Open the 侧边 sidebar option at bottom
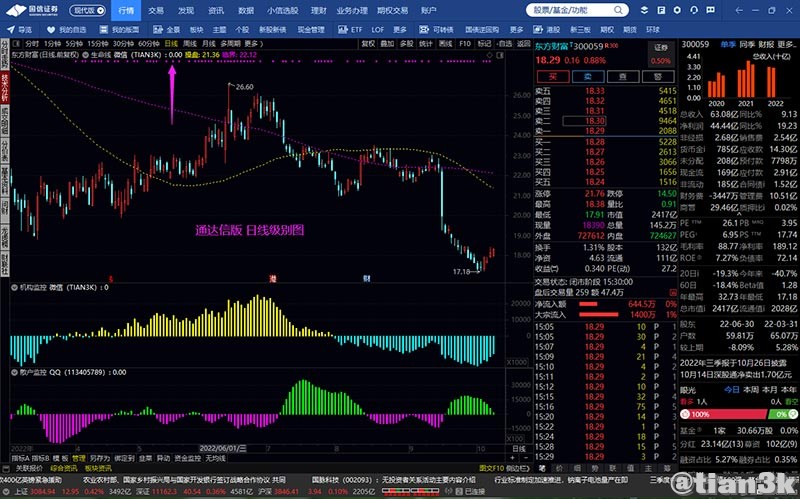This screenshot has width=800, height=499. (518, 468)
